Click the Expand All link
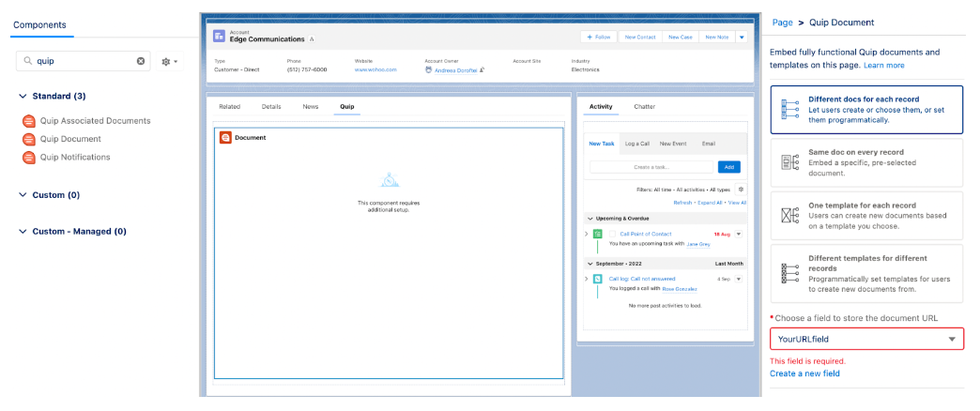This screenshot has width=980, height=411. pos(710,203)
